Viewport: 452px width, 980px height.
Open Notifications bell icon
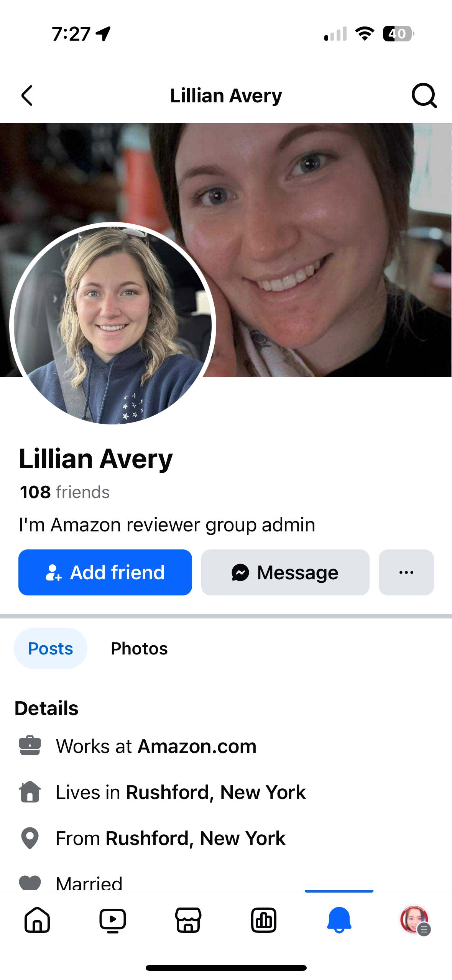click(x=339, y=920)
